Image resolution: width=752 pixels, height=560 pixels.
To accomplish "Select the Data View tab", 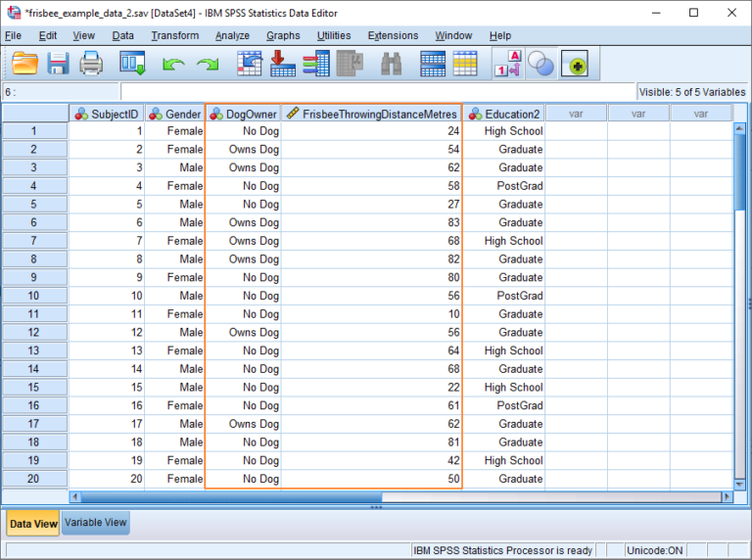I will click(x=33, y=523).
